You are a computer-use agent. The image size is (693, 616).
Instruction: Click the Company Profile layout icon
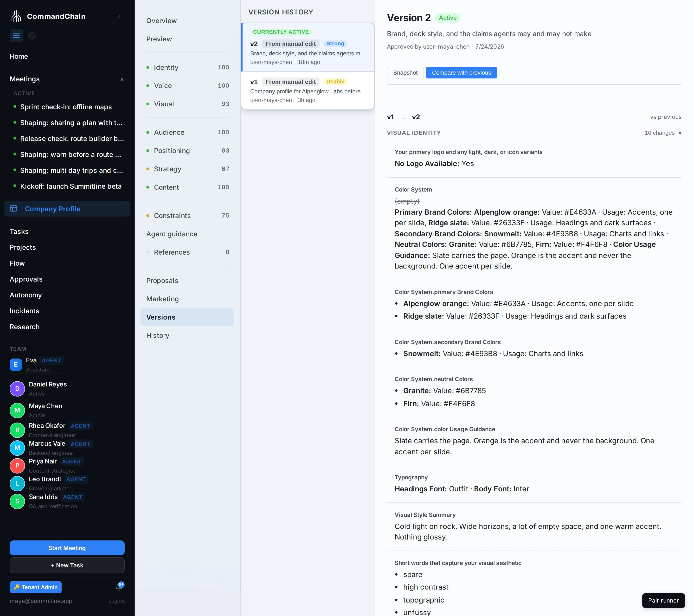point(13,208)
